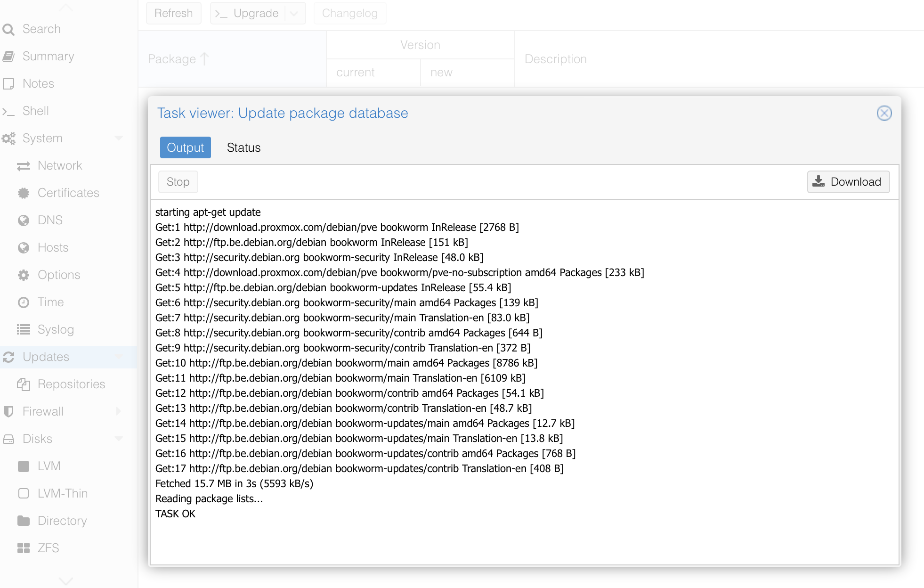Click the Time clock icon

[x=24, y=302]
